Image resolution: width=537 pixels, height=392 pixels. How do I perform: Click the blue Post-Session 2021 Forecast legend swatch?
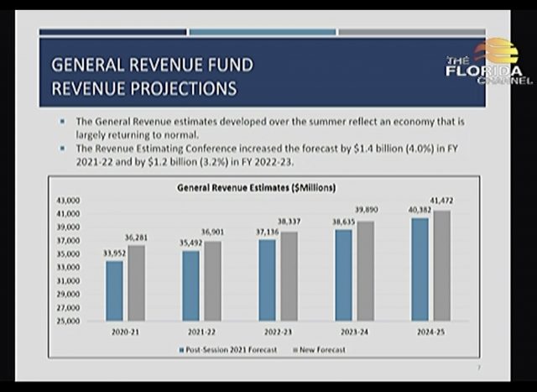point(180,349)
